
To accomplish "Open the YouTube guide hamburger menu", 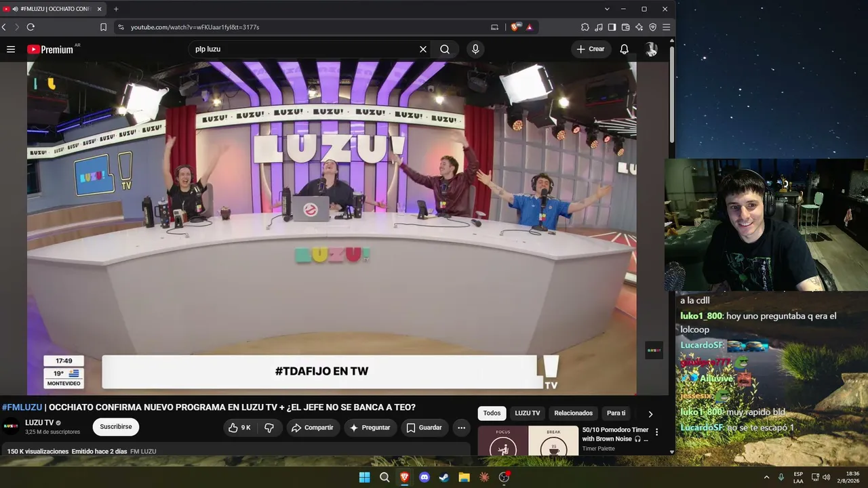I will pos(11,49).
